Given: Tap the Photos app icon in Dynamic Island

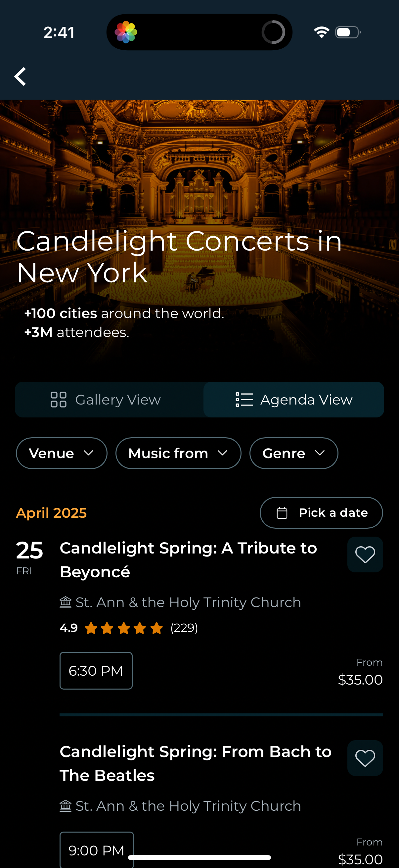Looking at the screenshot, I should (126, 32).
